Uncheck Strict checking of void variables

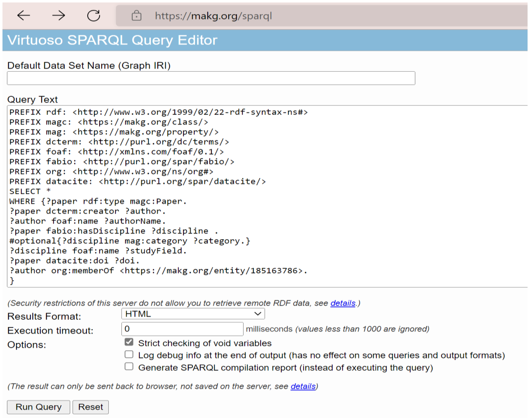tap(129, 342)
